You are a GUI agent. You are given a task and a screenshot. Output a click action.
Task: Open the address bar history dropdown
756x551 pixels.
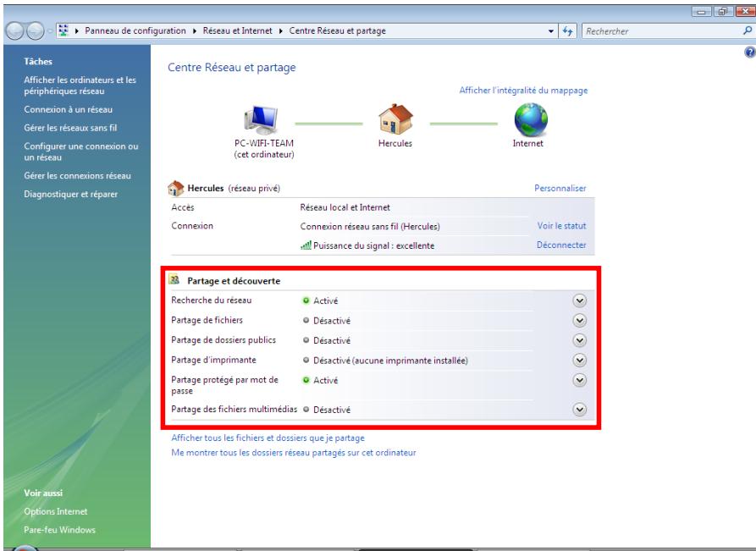click(551, 30)
